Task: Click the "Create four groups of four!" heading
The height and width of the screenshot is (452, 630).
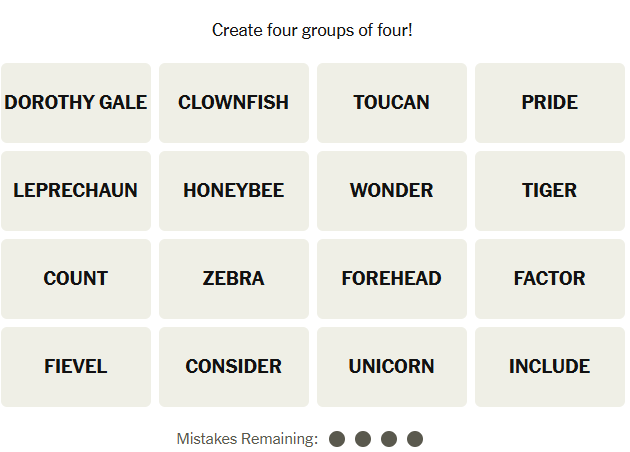Action: 312,30
